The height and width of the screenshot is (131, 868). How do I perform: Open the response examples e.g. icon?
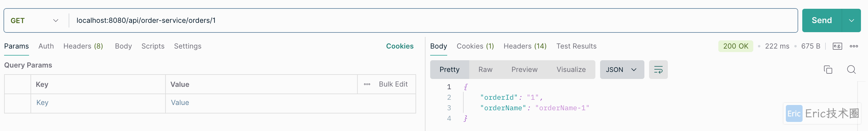837,46
